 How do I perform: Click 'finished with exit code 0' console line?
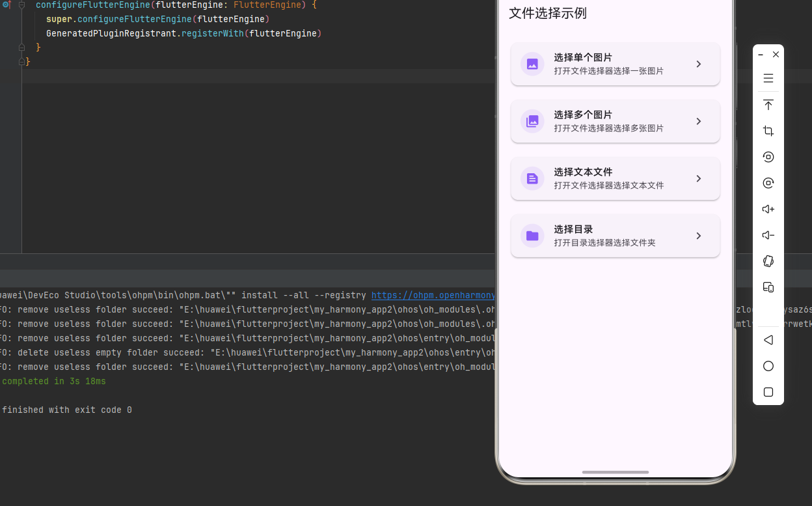tap(66, 410)
